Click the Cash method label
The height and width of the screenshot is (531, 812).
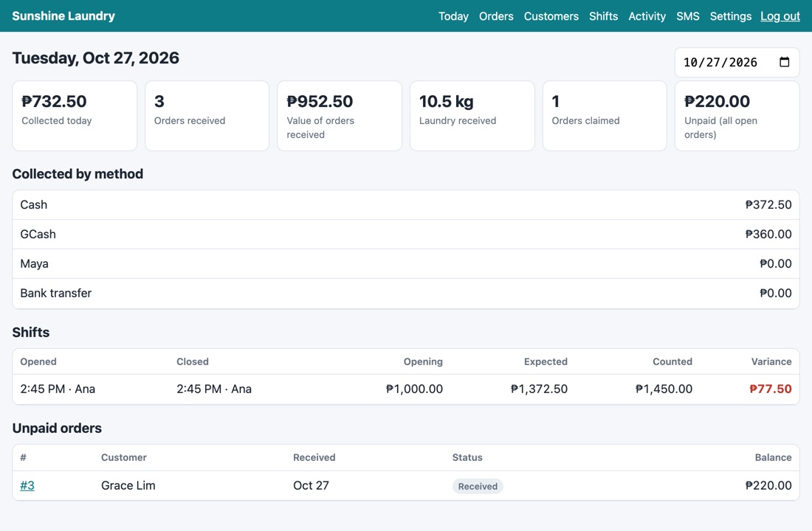34,205
